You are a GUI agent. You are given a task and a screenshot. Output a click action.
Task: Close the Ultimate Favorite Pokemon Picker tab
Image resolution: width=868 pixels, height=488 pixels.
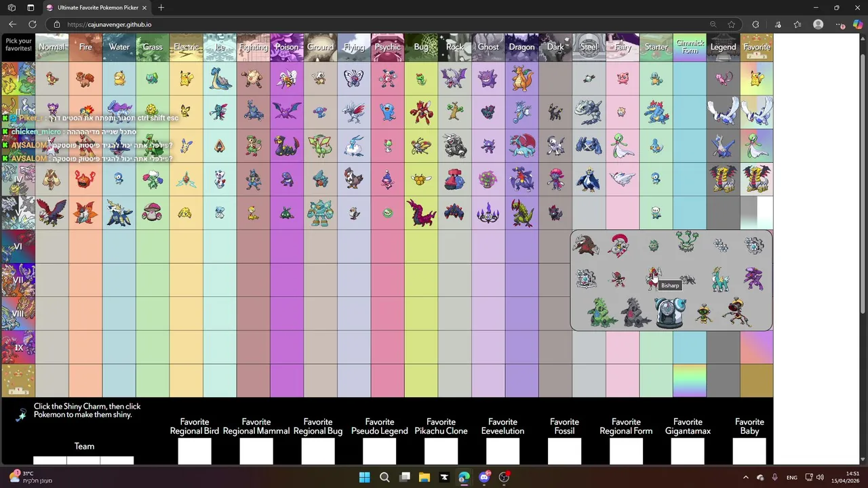[144, 7]
